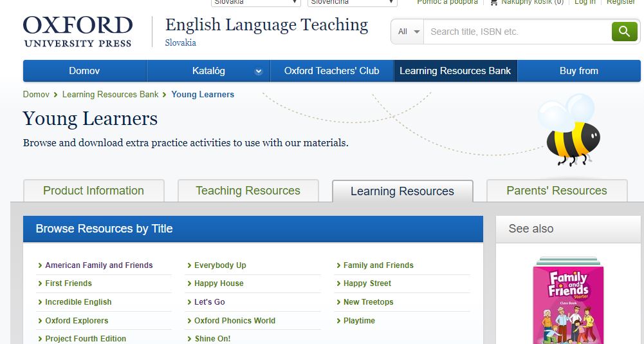Open the Shine On! link
644x344 pixels.
pos(212,339)
